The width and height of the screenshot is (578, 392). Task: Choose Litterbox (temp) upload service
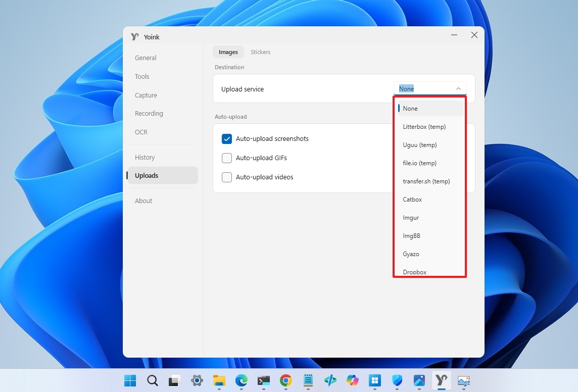tap(430, 127)
